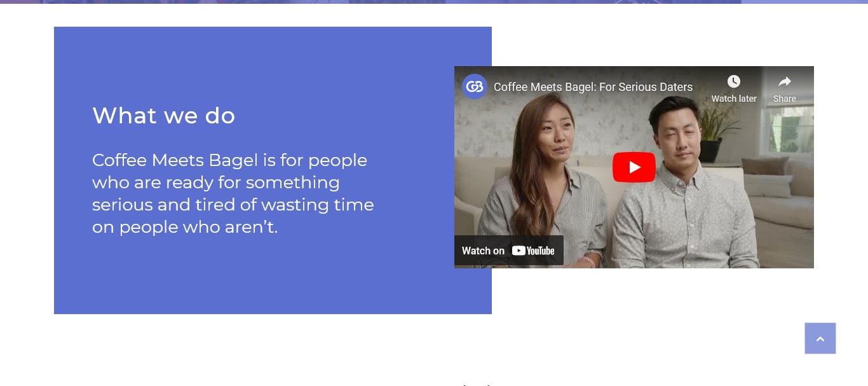
Task: Click the 'on people who aren't.' text line
Action: point(185,227)
